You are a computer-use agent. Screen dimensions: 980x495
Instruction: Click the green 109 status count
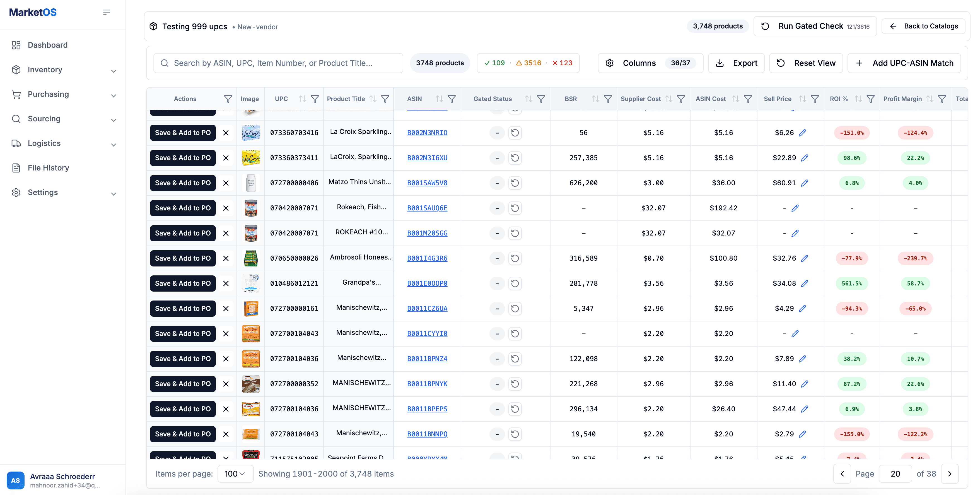[494, 63]
